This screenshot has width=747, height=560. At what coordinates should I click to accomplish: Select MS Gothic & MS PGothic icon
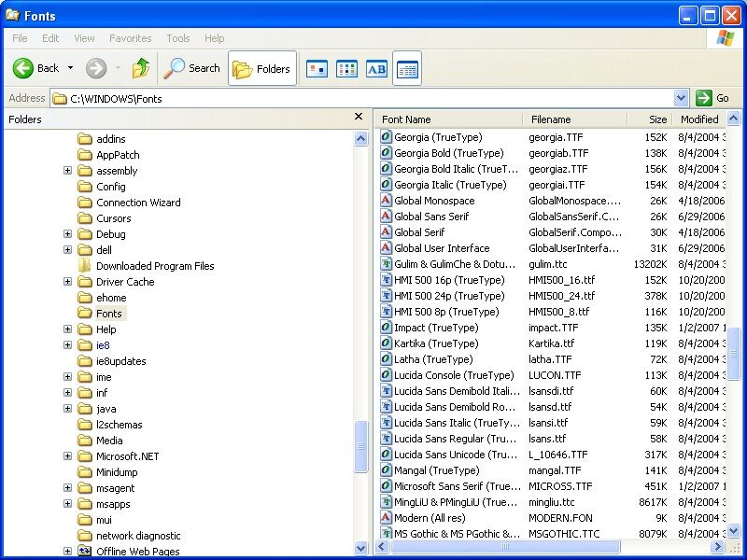click(386, 533)
